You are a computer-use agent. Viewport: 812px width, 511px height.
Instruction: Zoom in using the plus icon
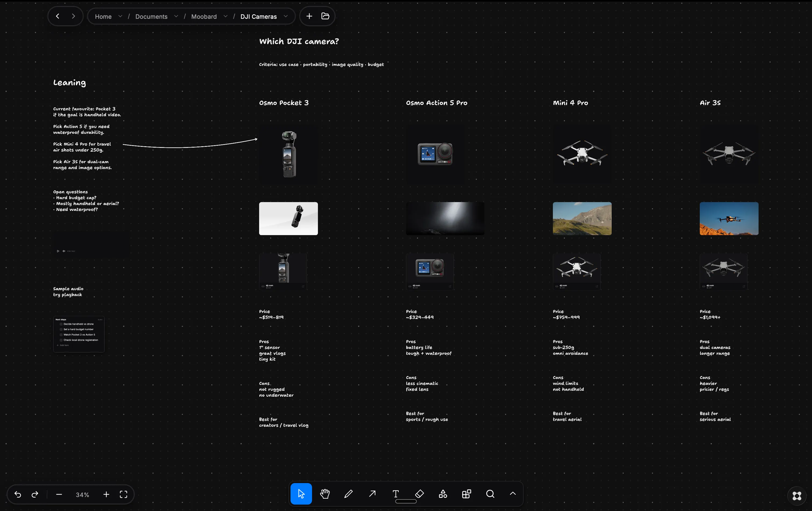tap(106, 494)
